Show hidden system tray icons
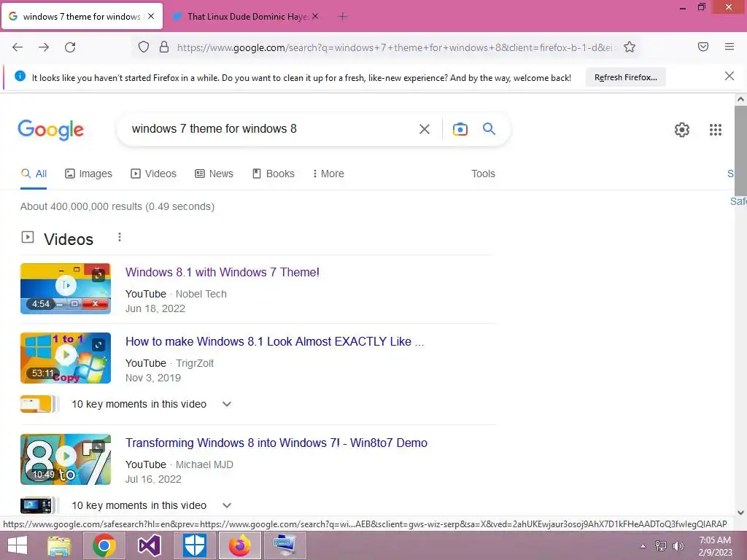 643,546
